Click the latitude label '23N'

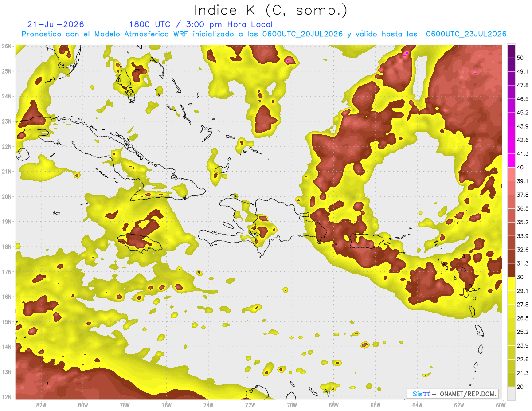click(x=6, y=121)
